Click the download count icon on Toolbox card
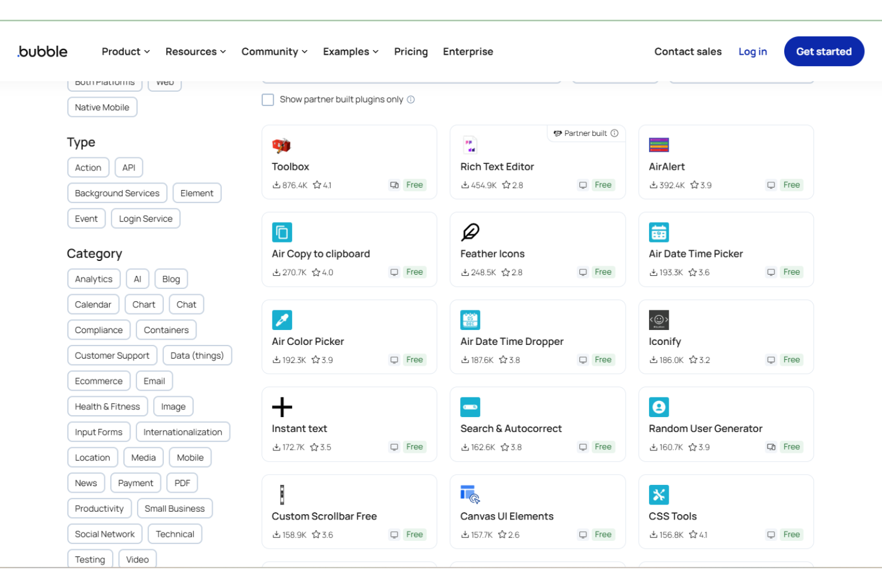 (x=277, y=185)
